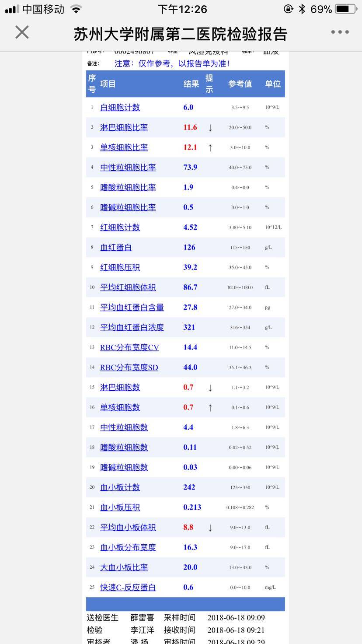Open the 中性粒细胞比率 link
The height and width of the screenshot is (644, 362).
(128, 168)
